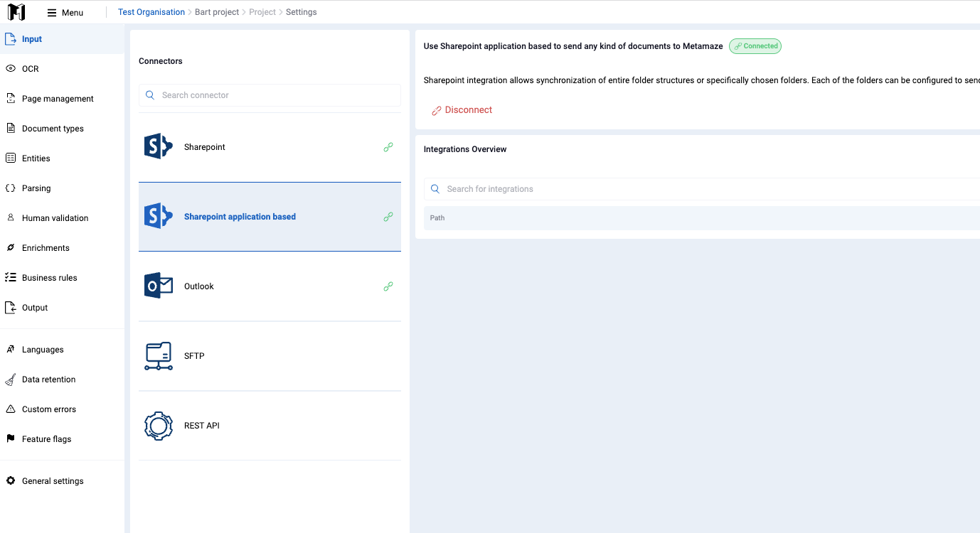Click the Languages translate icon
This screenshot has width=980, height=533.
(x=11, y=350)
